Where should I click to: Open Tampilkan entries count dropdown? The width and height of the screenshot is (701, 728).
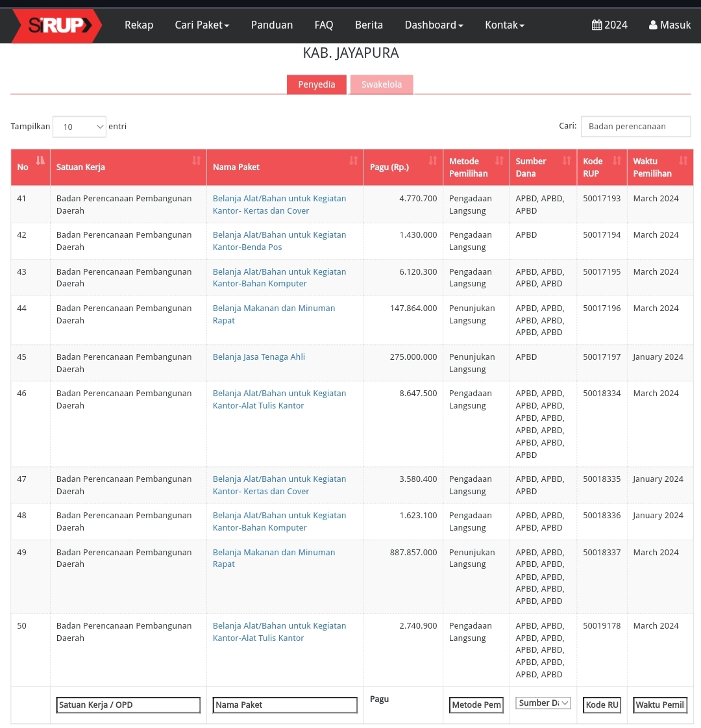click(79, 127)
